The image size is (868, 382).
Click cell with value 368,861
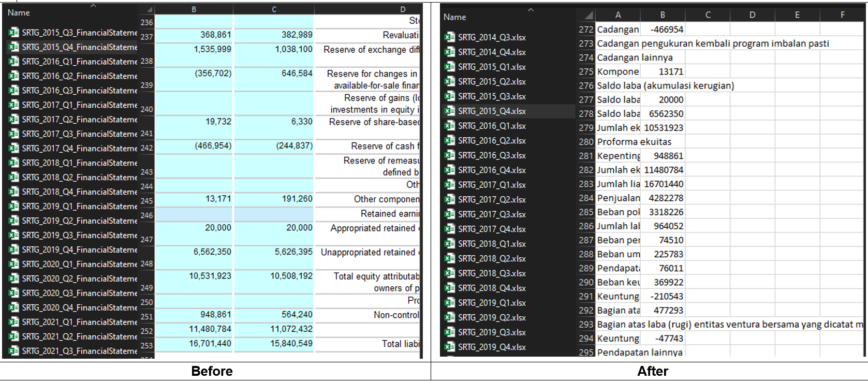pyautogui.click(x=194, y=35)
